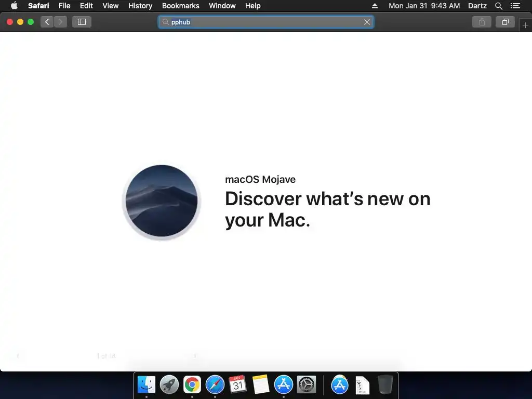Open the App Store downloads stack icon

pos(340,384)
